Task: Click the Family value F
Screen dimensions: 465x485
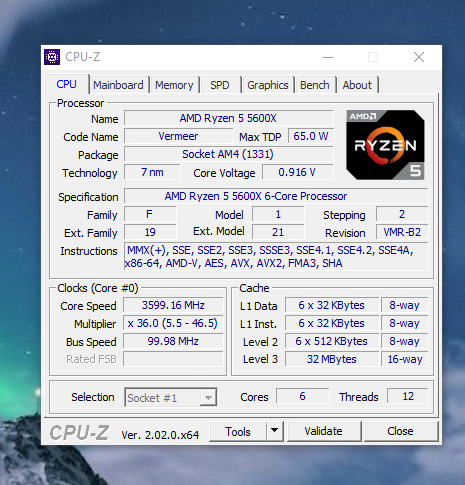Action: click(x=150, y=214)
